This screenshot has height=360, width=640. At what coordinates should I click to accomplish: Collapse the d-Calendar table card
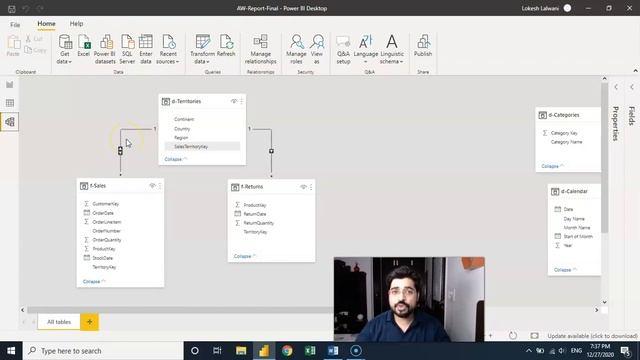point(565,270)
